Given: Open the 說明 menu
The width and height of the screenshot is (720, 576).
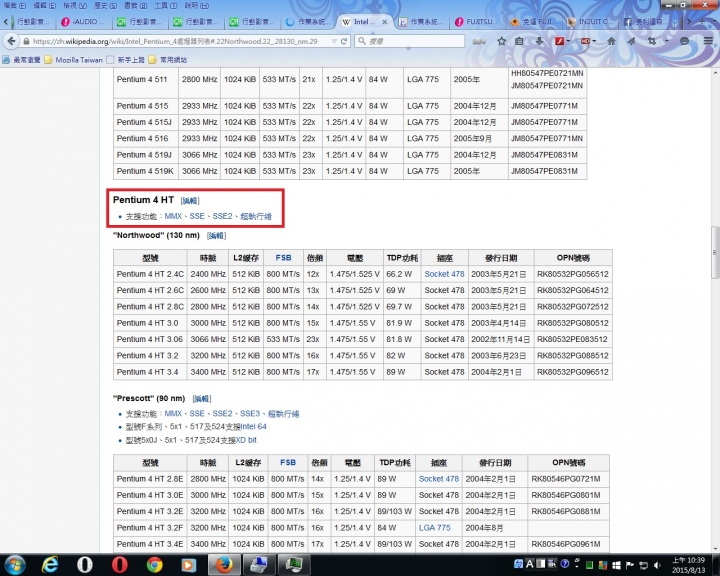Looking at the screenshot, I should [x=196, y=6].
